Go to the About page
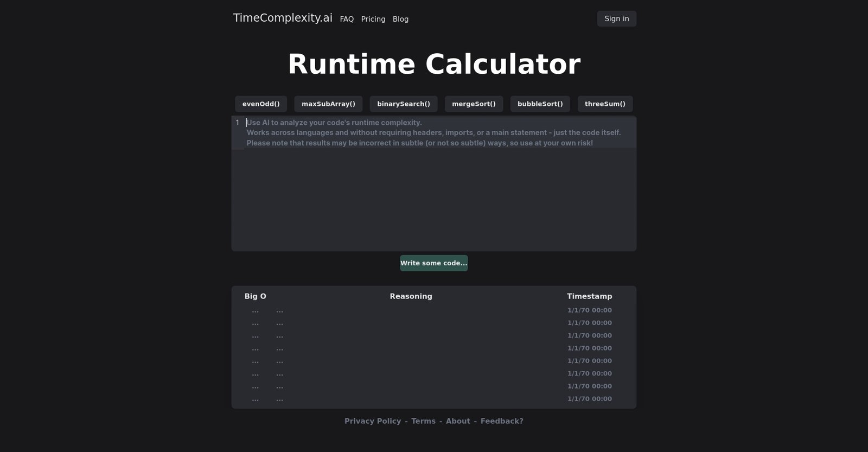The width and height of the screenshot is (868, 452). (458, 421)
